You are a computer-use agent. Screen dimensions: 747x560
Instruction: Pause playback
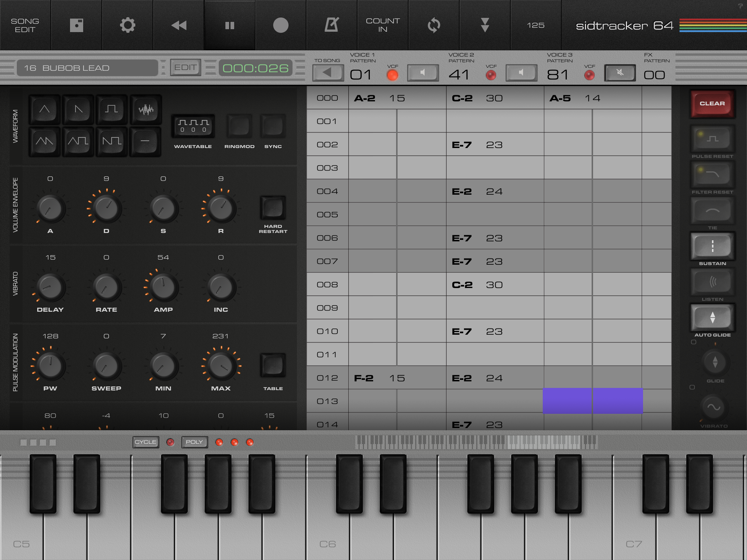[x=230, y=25]
